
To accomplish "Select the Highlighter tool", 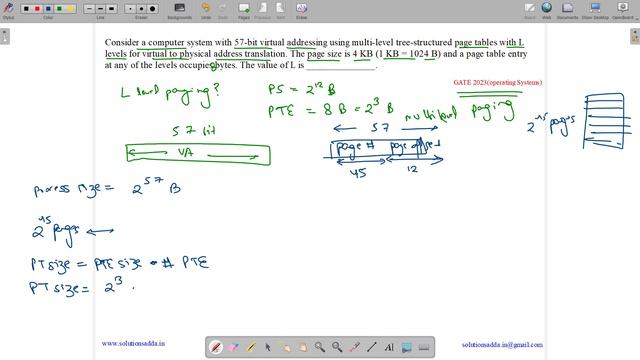I will [251, 347].
